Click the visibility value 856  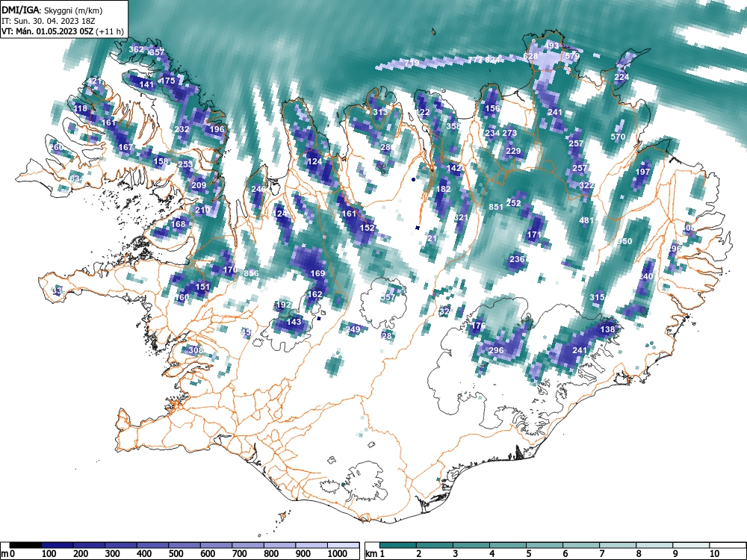(251, 273)
